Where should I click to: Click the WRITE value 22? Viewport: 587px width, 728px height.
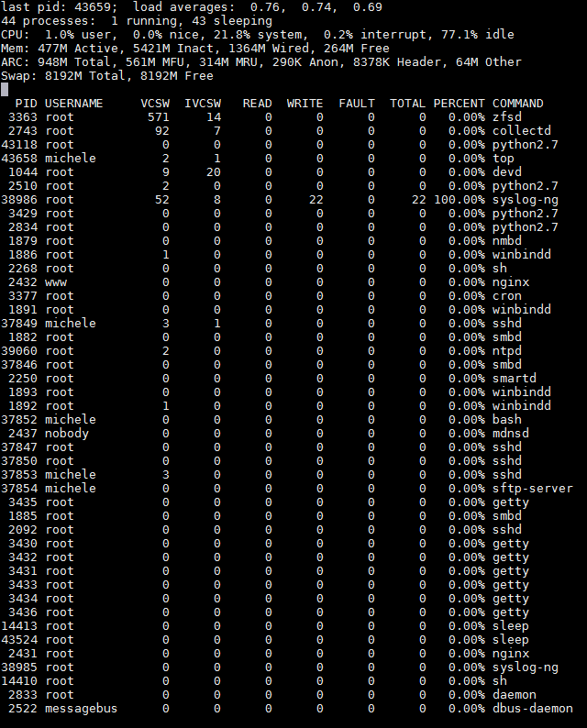[x=316, y=200]
